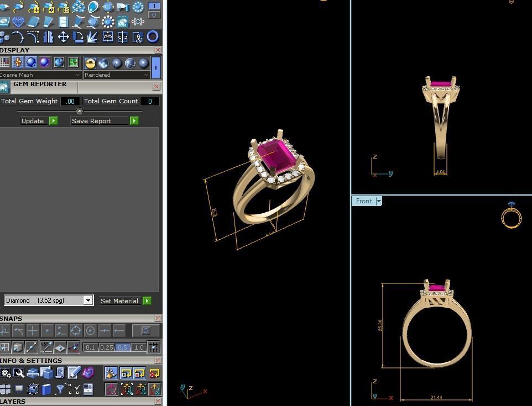Click the purple gem box icon in Info & Settings
The height and width of the screenshot is (406, 532).
click(x=88, y=373)
